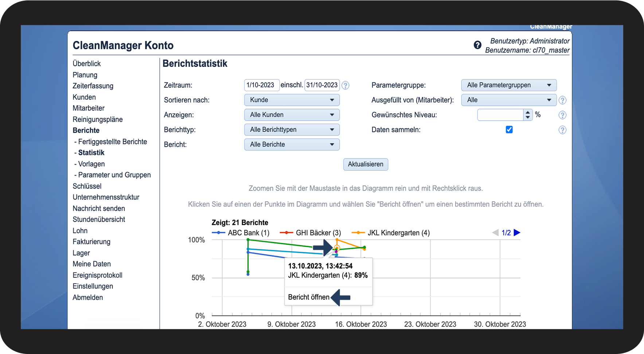Open the Sortieren nach Kunde dropdown
Viewport: 644px width, 354px height.
coord(292,100)
